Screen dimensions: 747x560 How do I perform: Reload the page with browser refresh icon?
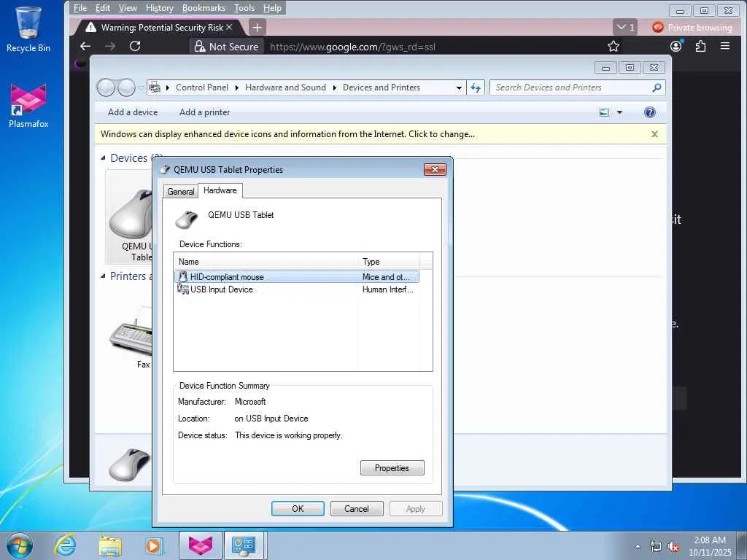point(135,46)
